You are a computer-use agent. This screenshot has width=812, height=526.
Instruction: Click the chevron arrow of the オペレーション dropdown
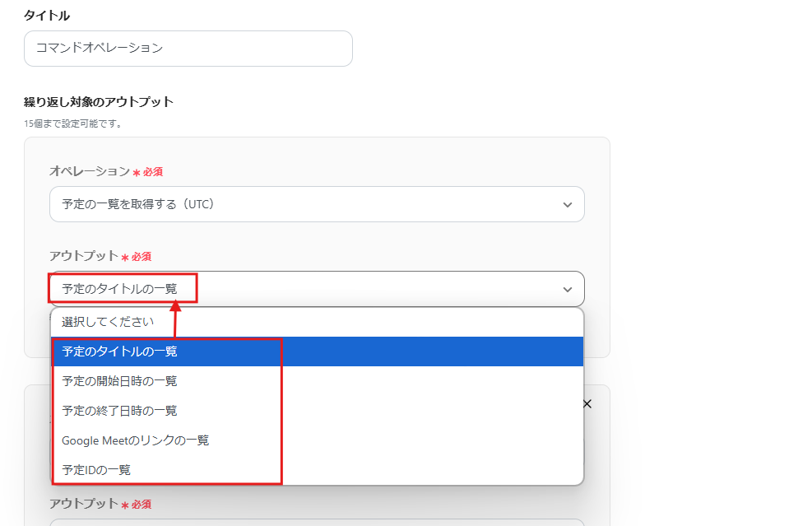(567, 204)
